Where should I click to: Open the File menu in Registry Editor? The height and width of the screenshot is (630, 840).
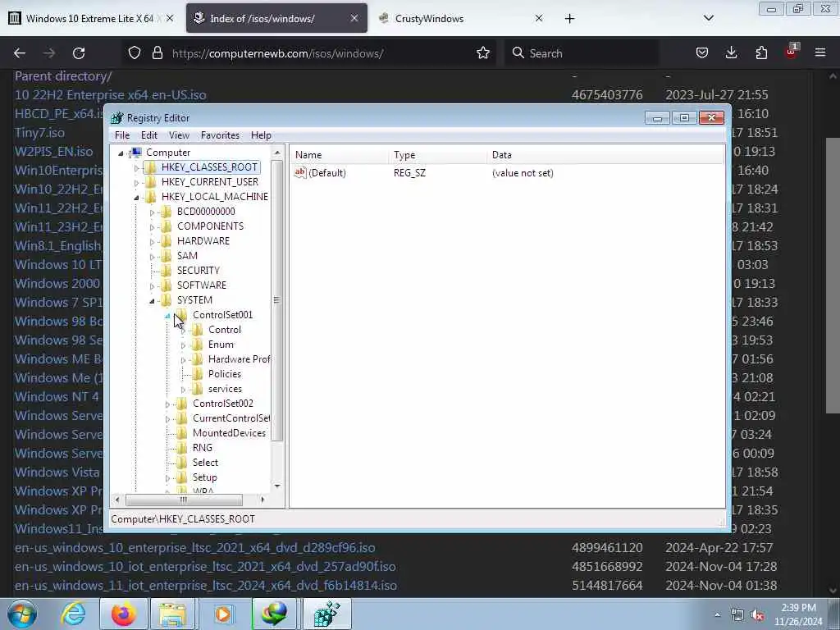(x=122, y=135)
